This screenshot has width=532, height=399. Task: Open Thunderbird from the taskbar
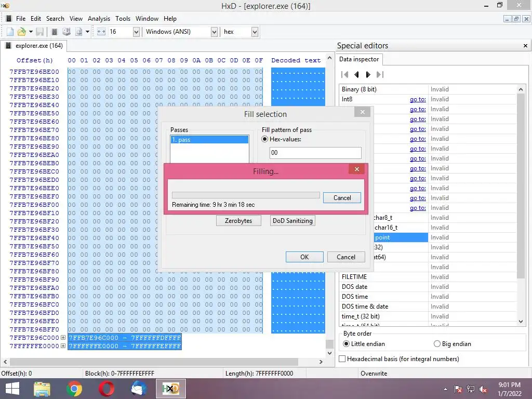(x=139, y=389)
